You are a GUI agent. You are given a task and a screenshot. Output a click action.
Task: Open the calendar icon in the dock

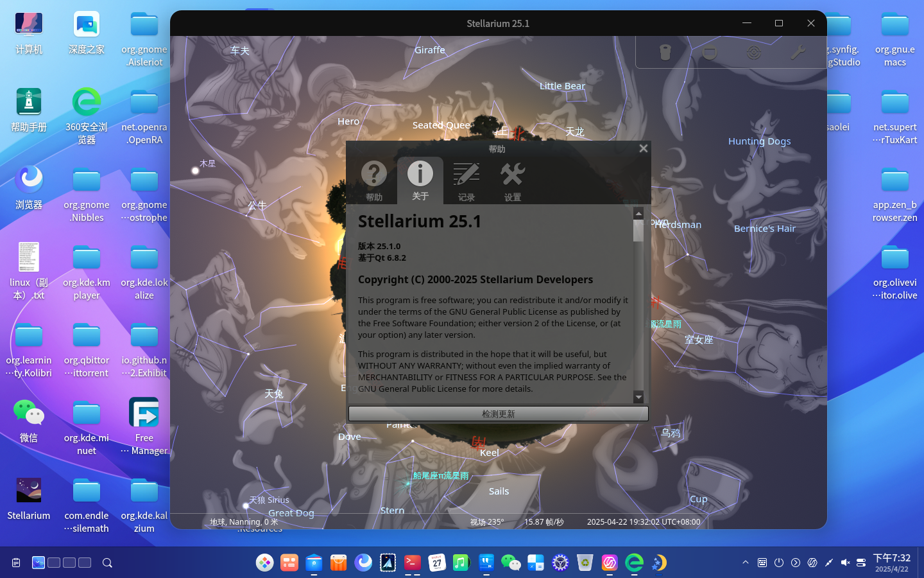[x=437, y=563]
